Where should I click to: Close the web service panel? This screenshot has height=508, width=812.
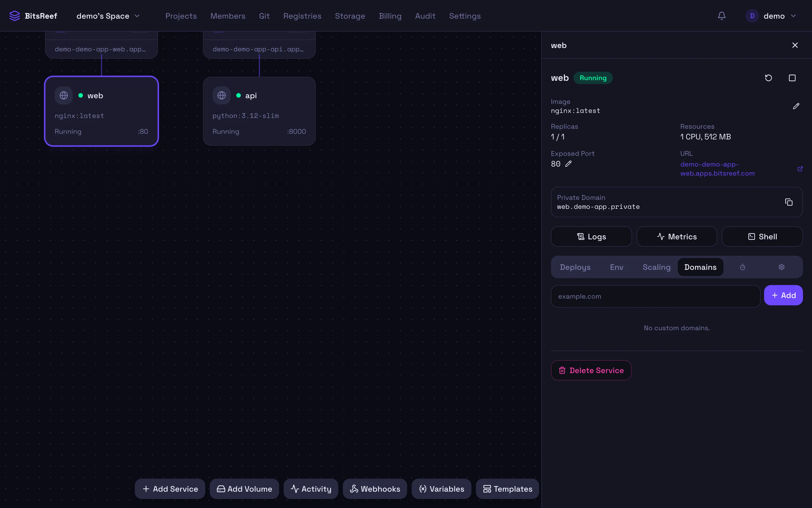pyautogui.click(x=795, y=45)
